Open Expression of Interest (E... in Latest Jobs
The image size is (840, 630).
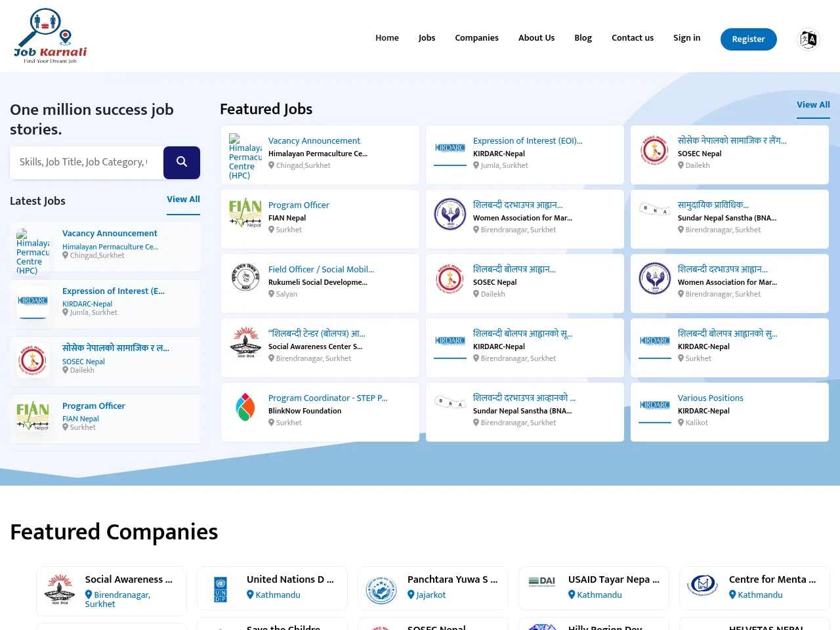[x=114, y=291]
